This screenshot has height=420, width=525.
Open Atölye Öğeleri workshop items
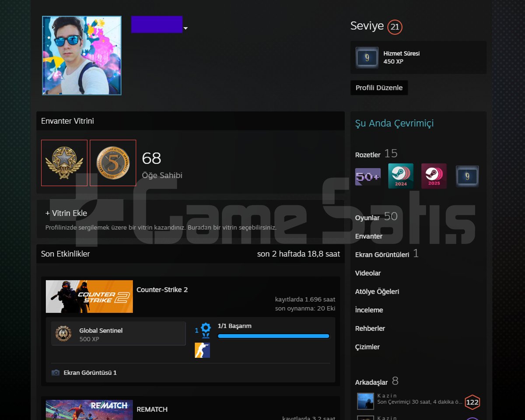click(x=377, y=291)
